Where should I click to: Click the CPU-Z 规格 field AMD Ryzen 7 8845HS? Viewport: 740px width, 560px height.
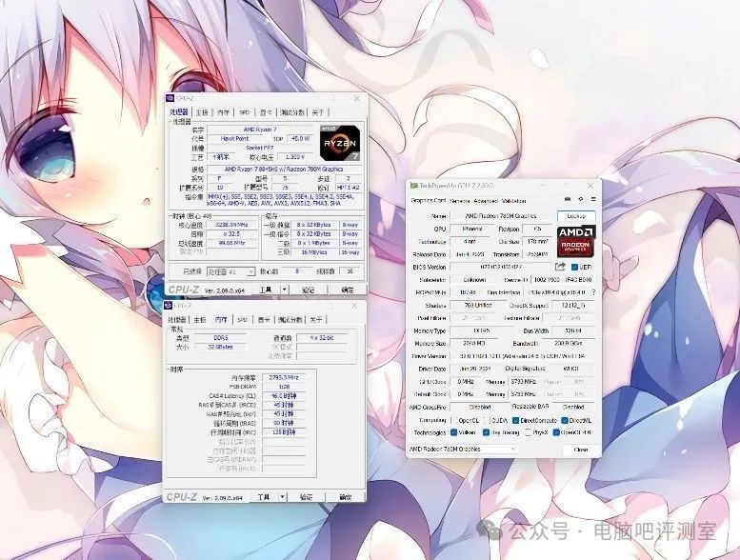pos(284,169)
